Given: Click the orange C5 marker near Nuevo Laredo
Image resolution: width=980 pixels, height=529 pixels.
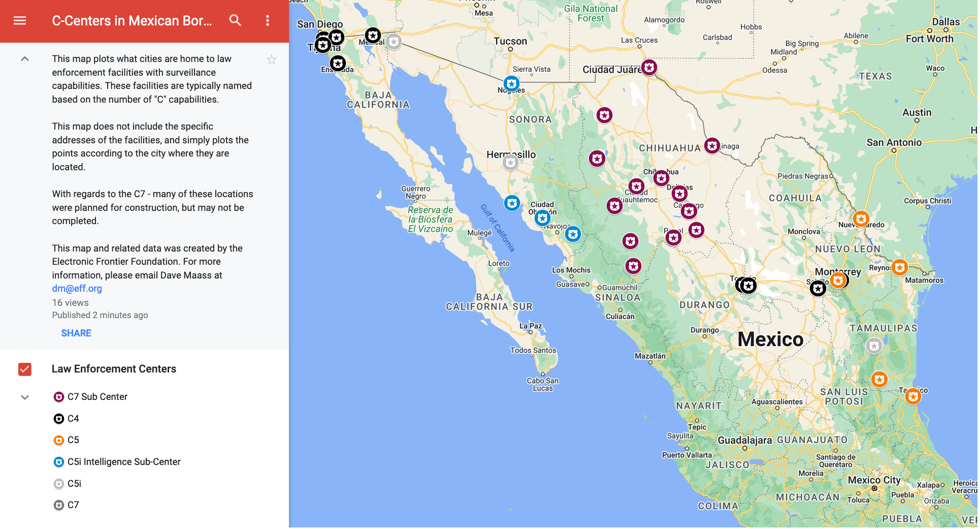Looking at the screenshot, I should point(861,219).
